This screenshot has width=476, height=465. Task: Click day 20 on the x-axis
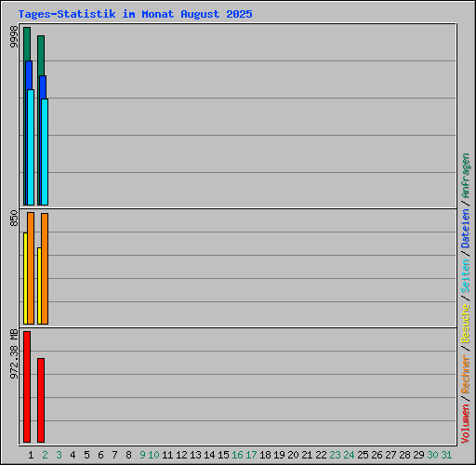tap(293, 455)
